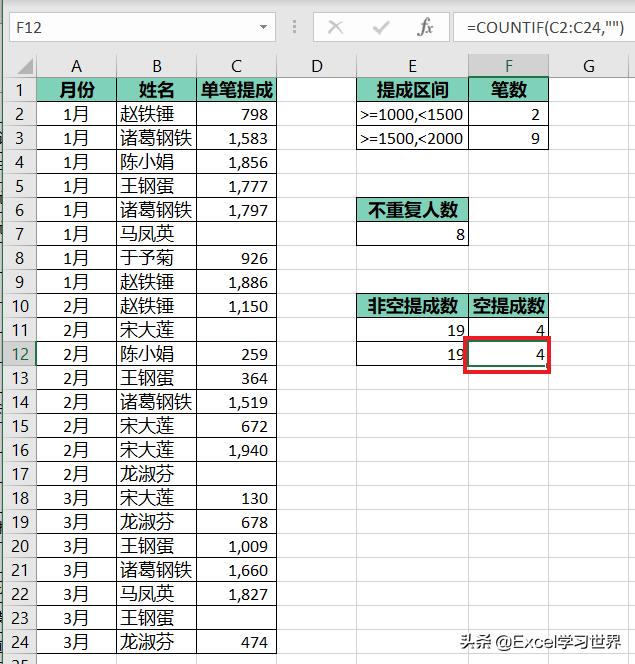Select cell with value 1,827
Image resolution: width=635 pixels, height=664 pixels.
pos(236,594)
